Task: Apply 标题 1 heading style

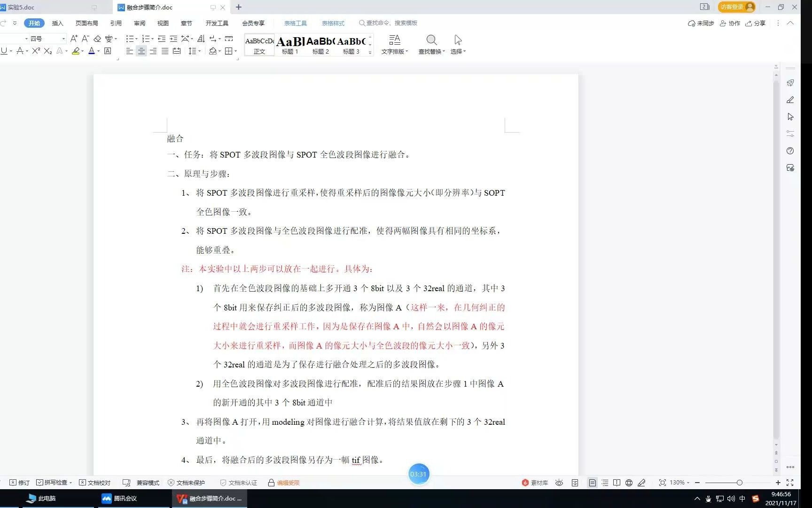Action: (290, 45)
